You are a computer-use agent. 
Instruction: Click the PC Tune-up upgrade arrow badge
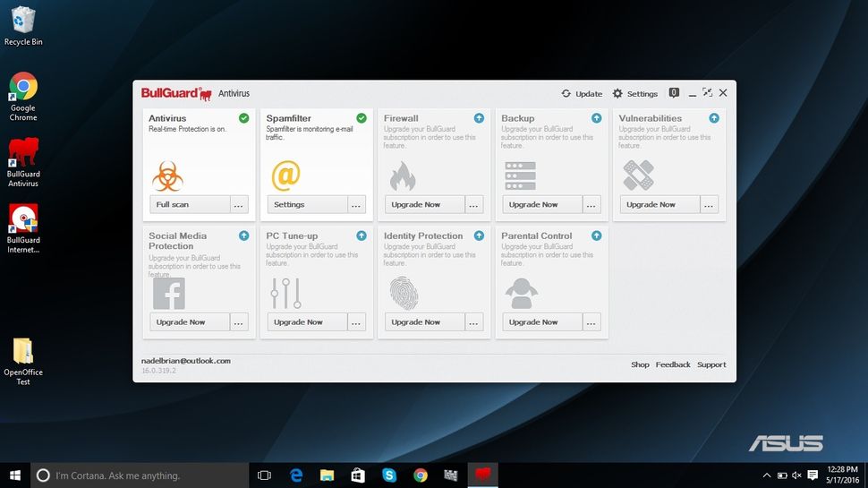pos(362,235)
